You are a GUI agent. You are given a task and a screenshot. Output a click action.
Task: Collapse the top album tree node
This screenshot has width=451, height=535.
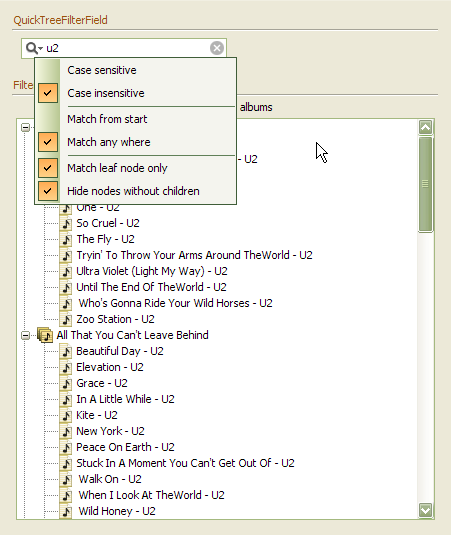[x=25, y=127]
